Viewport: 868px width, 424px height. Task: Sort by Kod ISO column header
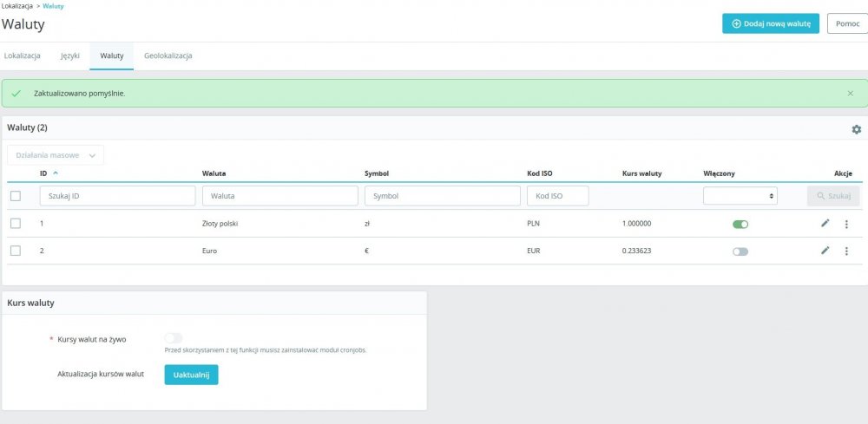pos(540,173)
